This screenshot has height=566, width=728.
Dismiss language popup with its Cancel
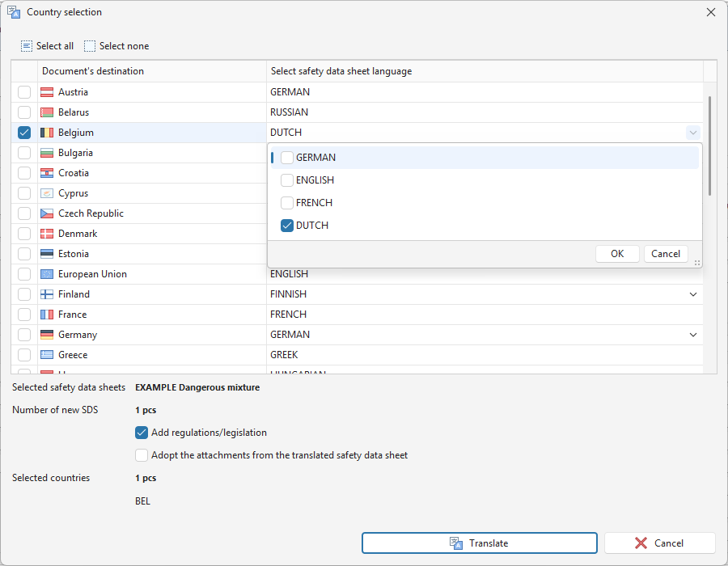pos(666,254)
